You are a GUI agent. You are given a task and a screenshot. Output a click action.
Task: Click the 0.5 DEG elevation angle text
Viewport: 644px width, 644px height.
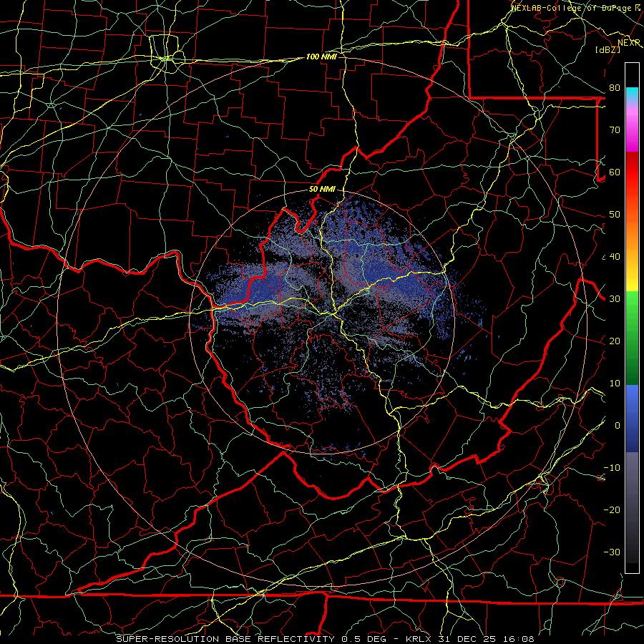(x=364, y=639)
